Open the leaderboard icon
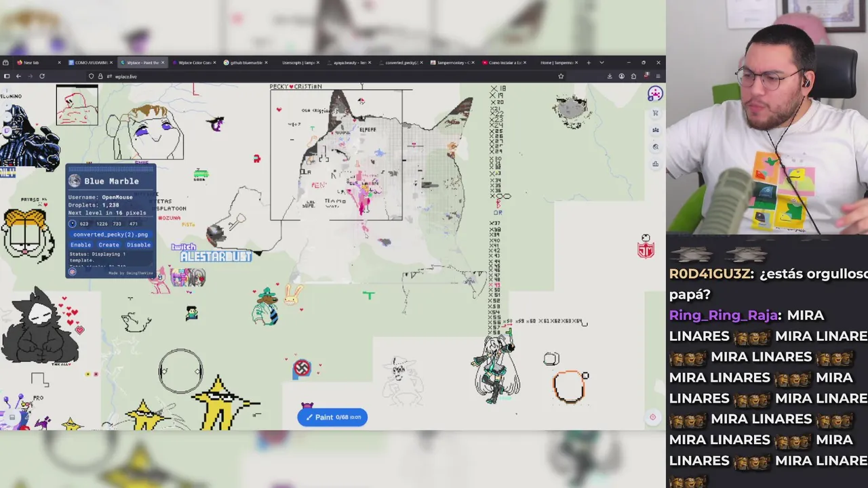The width and height of the screenshot is (868, 488). (655, 163)
